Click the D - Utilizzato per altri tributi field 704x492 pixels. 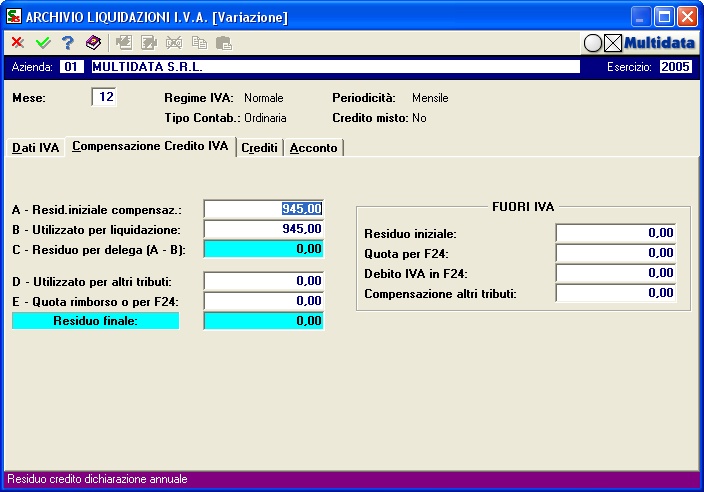point(264,281)
